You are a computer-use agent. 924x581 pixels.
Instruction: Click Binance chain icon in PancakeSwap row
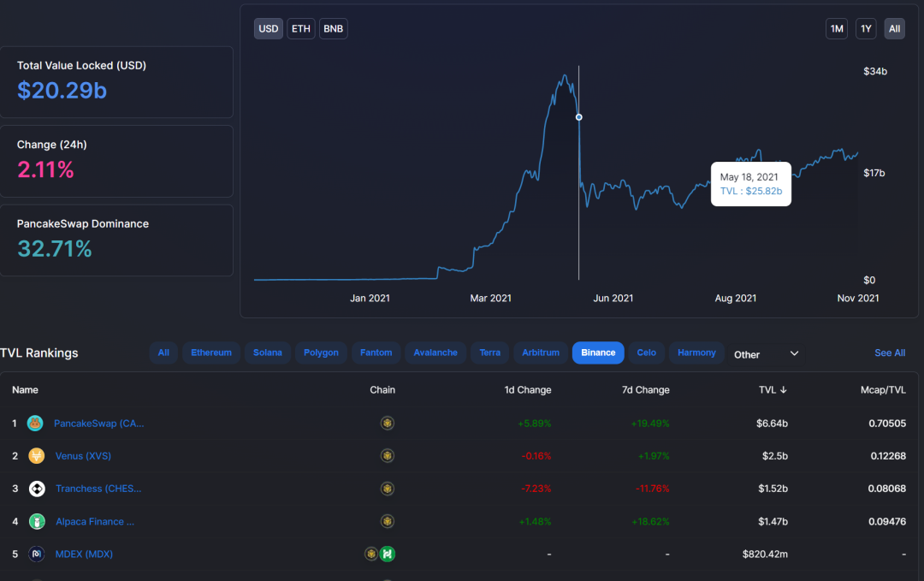(388, 423)
